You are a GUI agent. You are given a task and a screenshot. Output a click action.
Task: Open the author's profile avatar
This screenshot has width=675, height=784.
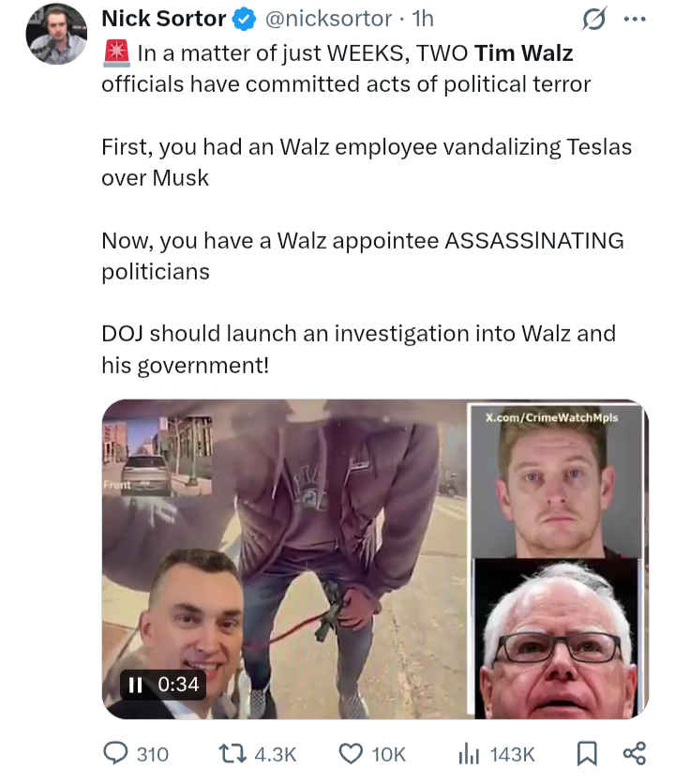(56, 34)
